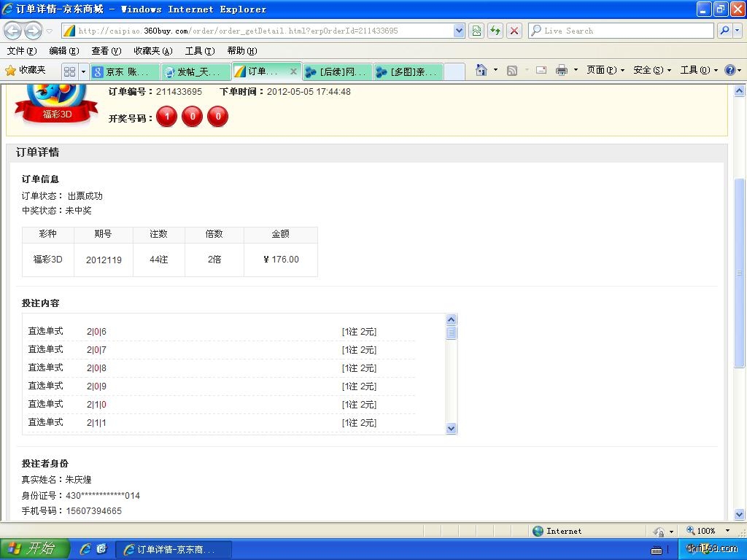747x560 pixels.
Task: Click the Home icon in command bar
Action: [x=481, y=70]
